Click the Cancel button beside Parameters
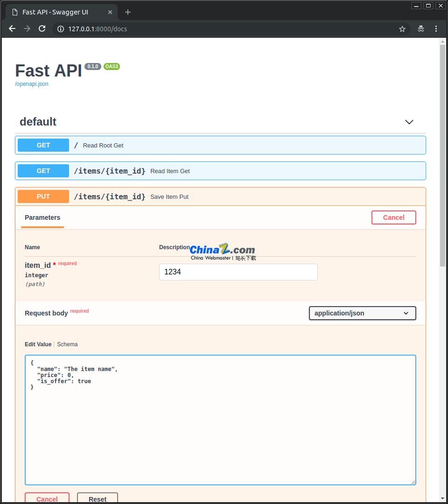The height and width of the screenshot is (504, 448). (393, 217)
